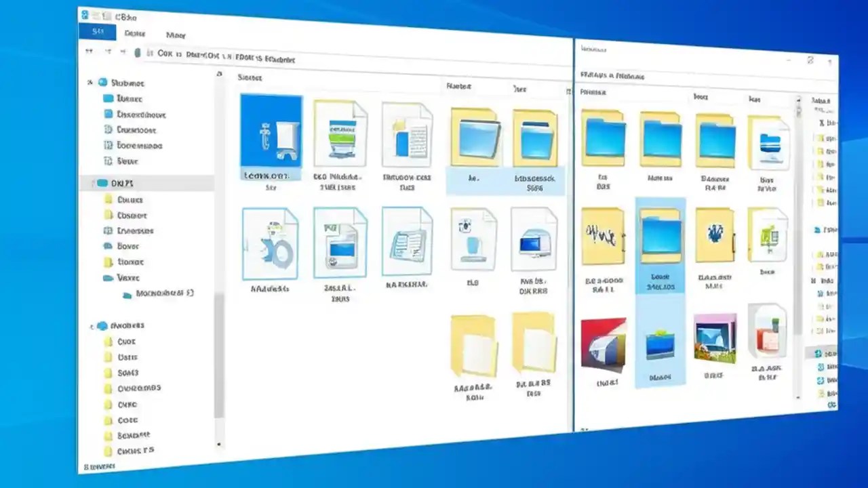Select the blue highlighted executable file icon
Image resolution: width=868 pixels, height=488 pixels.
click(x=271, y=136)
